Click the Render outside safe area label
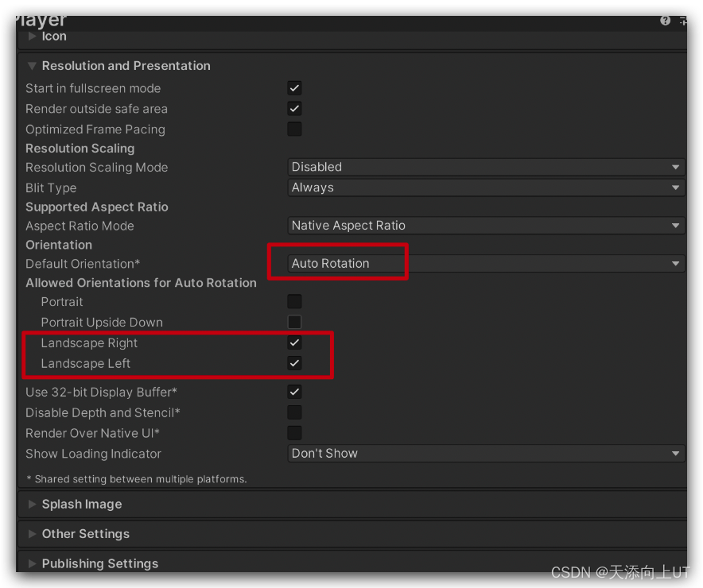703x588 pixels. [96, 109]
